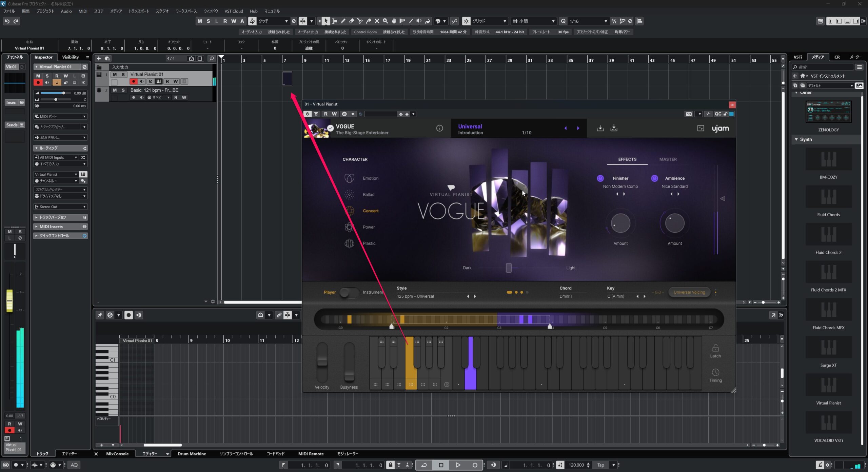
Task: Select the Glue tool in toolbar
Action: click(368, 21)
